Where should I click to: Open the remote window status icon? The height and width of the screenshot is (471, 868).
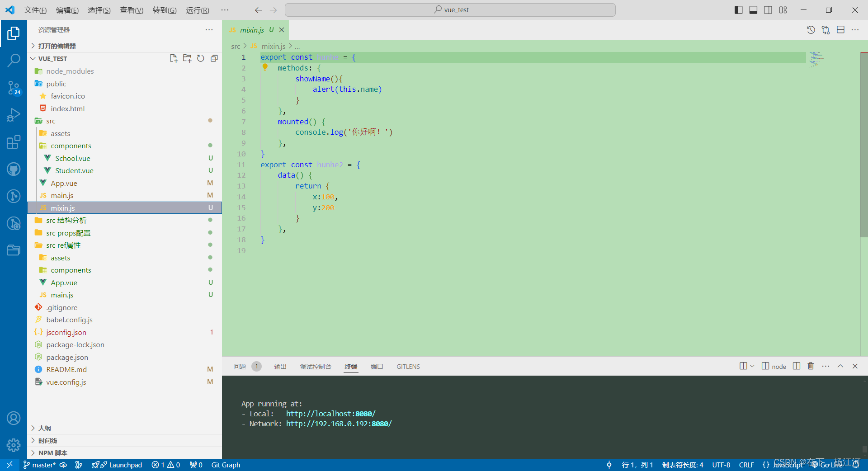9,465
